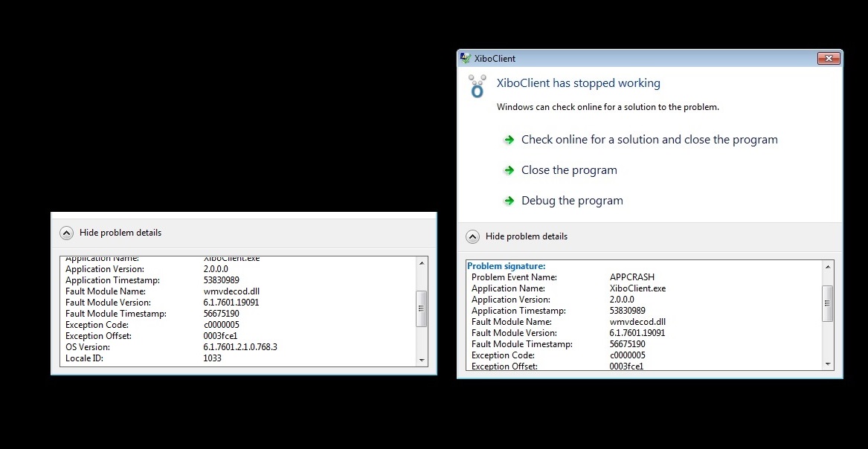Click Windows can check online message text
868x449 pixels.
pos(608,107)
